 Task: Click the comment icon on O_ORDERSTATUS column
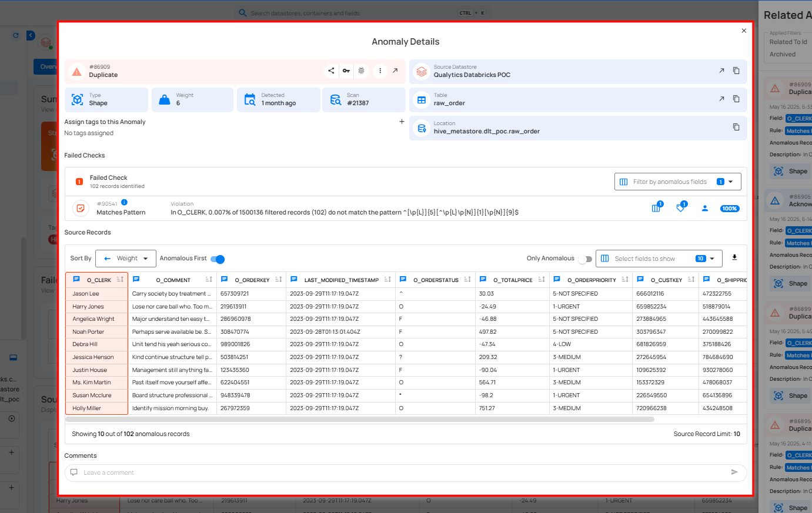tap(403, 279)
